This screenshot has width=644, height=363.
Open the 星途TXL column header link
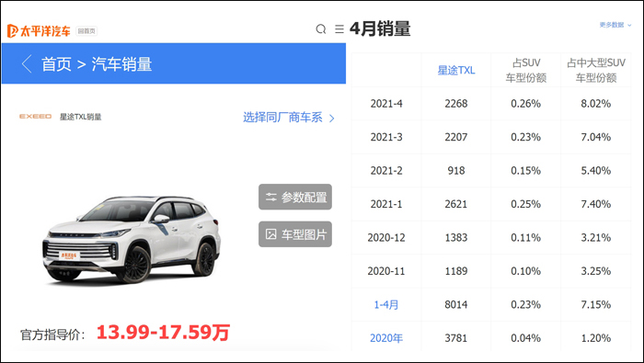pos(456,71)
